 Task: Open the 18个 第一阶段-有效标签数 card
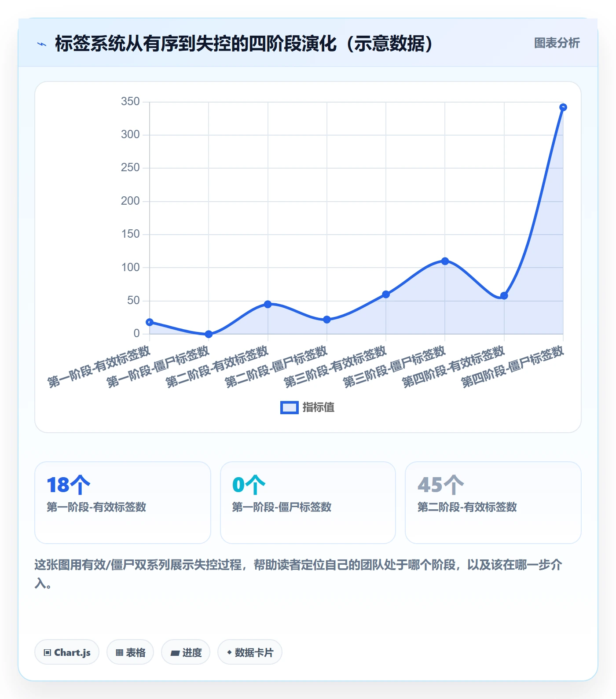tap(123, 503)
